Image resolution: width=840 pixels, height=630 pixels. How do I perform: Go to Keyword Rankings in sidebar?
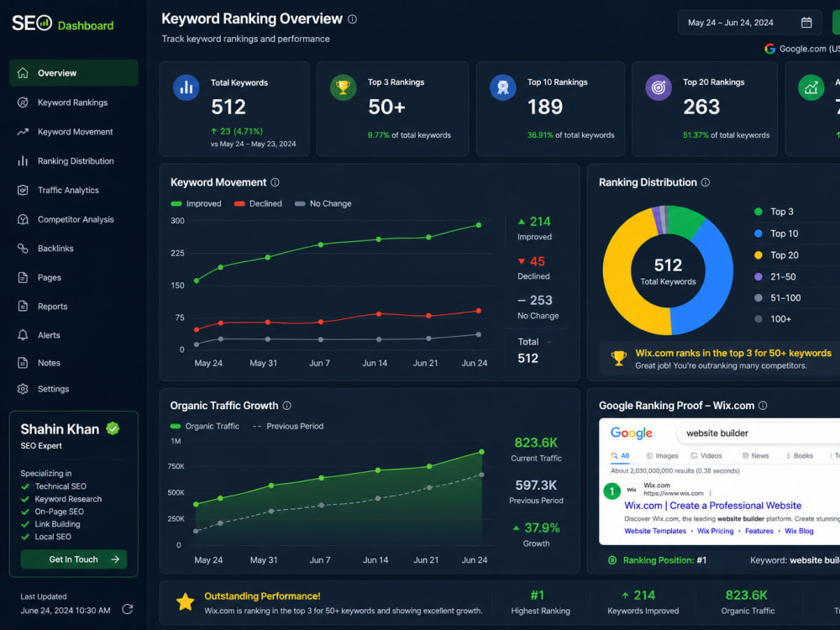[73, 102]
